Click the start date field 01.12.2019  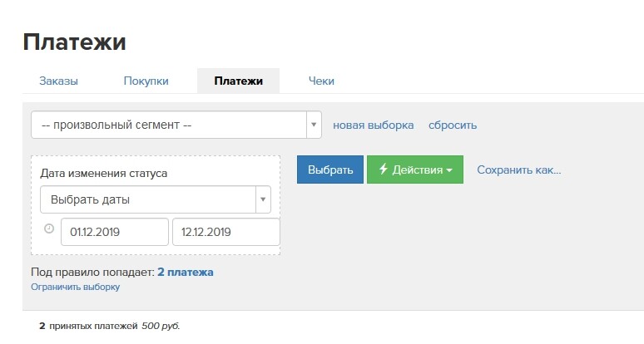115,232
